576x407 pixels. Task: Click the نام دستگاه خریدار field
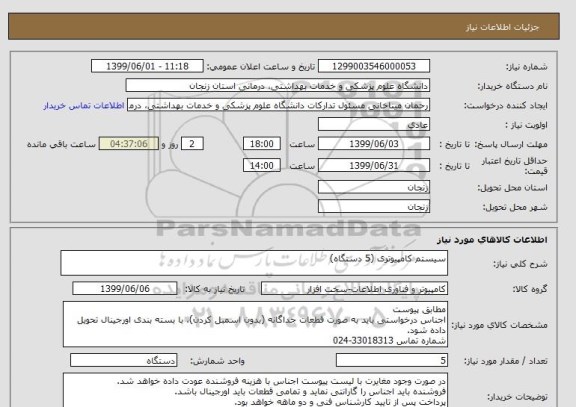pos(278,86)
